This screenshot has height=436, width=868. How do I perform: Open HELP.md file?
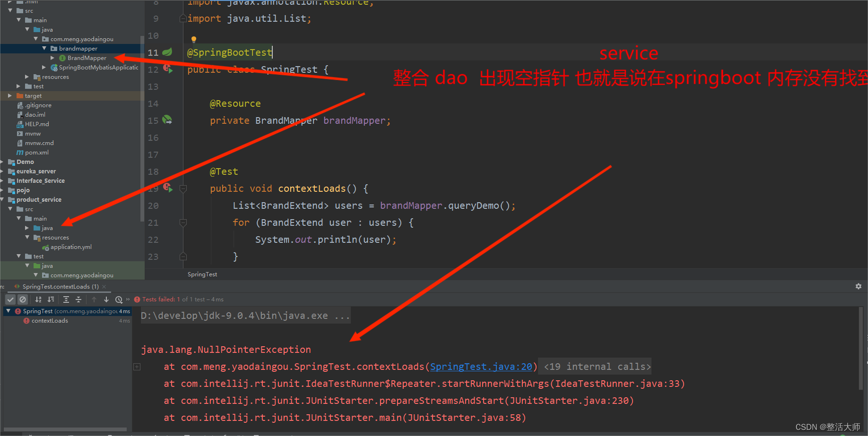point(37,124)
